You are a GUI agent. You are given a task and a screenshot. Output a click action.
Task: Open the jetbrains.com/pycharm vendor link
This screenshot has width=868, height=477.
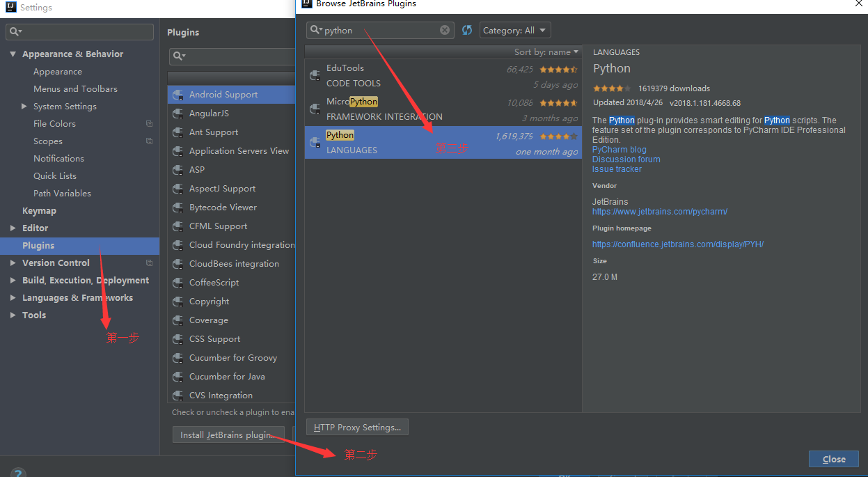(660, 212)
